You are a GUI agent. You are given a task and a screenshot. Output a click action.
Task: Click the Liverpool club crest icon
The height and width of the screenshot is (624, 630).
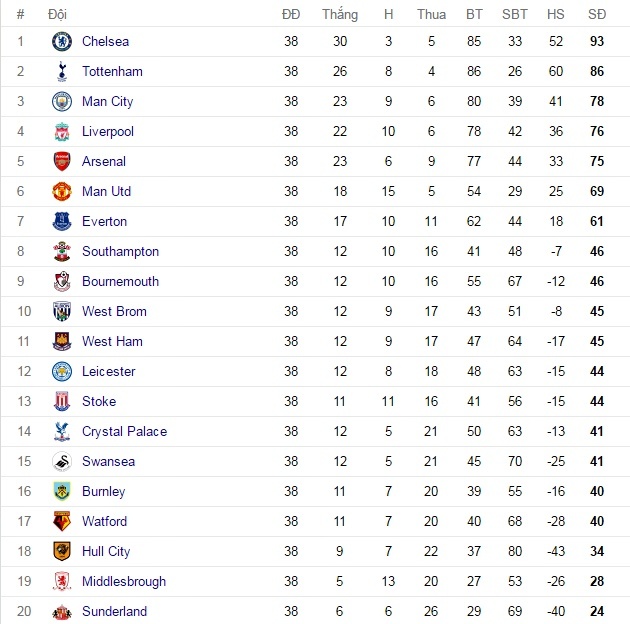[x=62, y=132]
